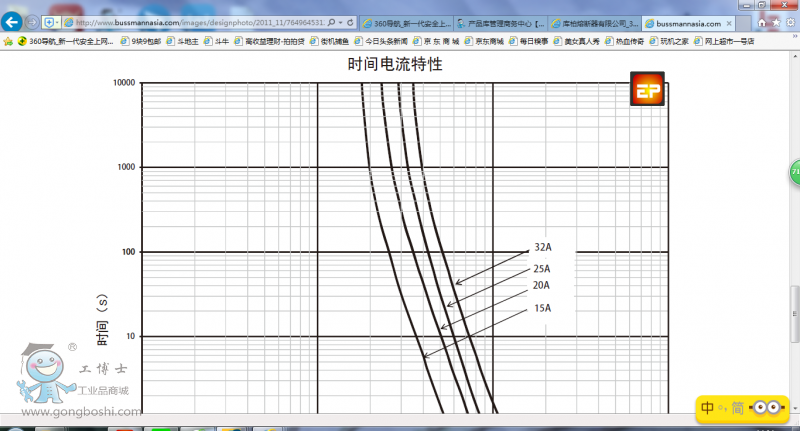Click the refresh icon in address bar

coord(350,22)
